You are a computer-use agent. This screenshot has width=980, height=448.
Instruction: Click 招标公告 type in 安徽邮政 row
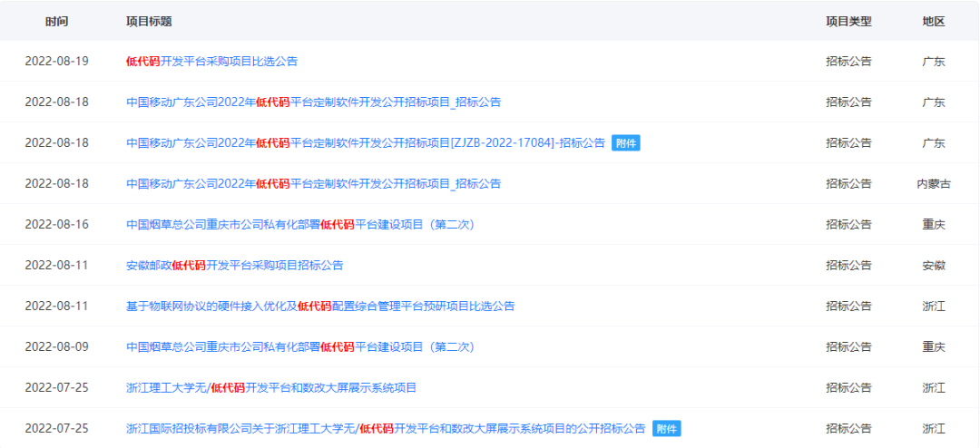848,265
